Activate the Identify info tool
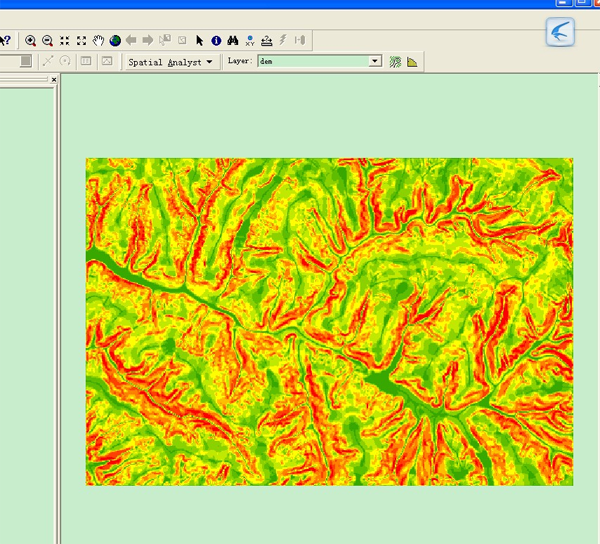 point(215,41)
